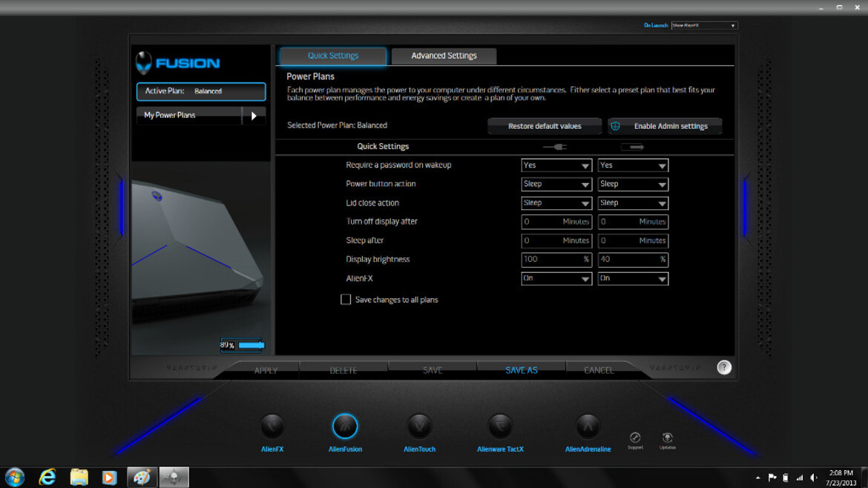The width and height of the screenshot is (868, 488).
Task: Click the DELETE button
Action: (x=343, y=370)
